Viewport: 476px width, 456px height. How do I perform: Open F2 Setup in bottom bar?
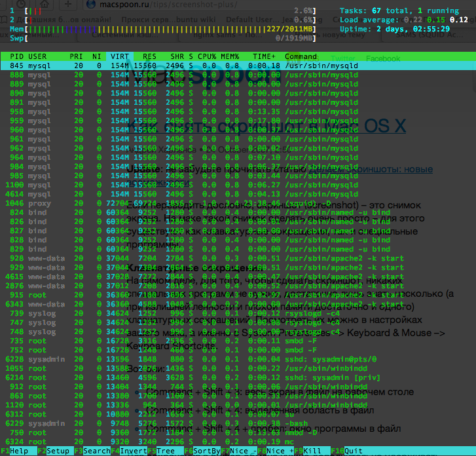click(x=55, y=451)
